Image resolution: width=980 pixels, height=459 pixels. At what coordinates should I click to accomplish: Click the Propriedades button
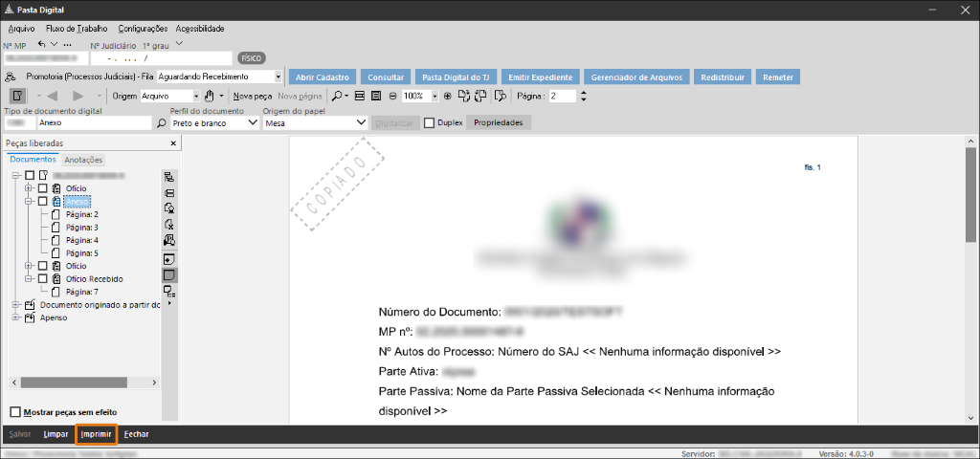(498, 123)
